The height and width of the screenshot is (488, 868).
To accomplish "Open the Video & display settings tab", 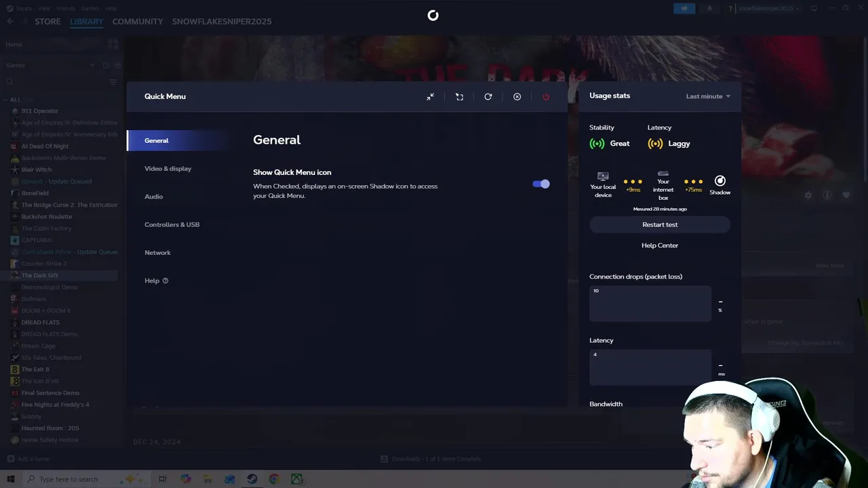I will coord(167,168).
